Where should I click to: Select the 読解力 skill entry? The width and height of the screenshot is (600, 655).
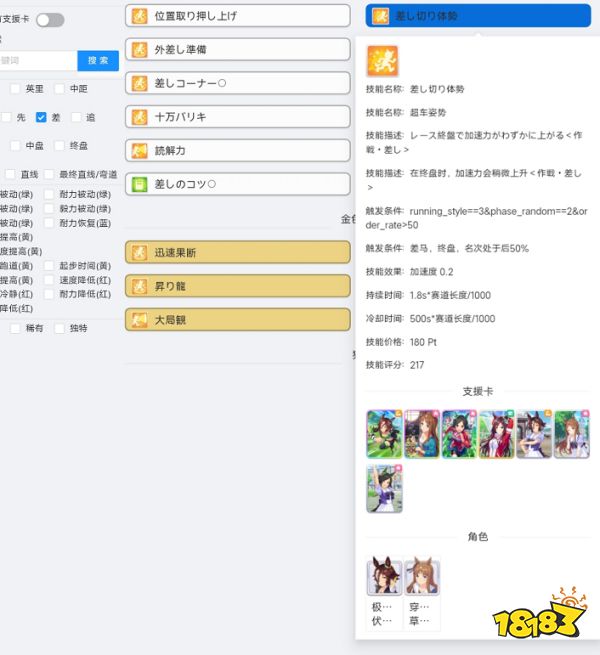(x=237, y=151)
